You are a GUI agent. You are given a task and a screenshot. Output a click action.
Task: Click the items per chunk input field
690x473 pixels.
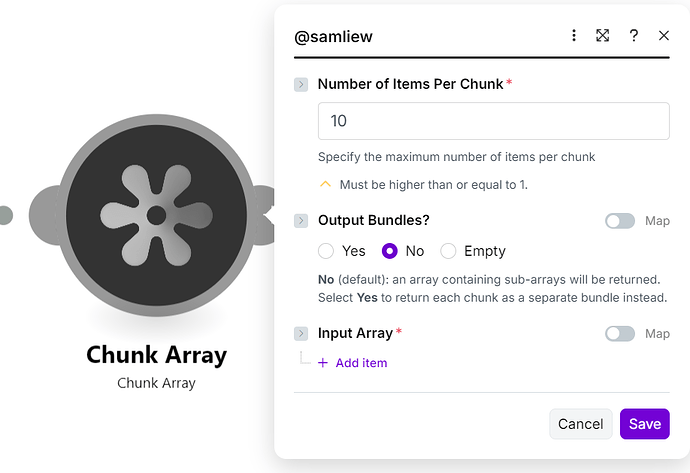[x=493, y=121]
